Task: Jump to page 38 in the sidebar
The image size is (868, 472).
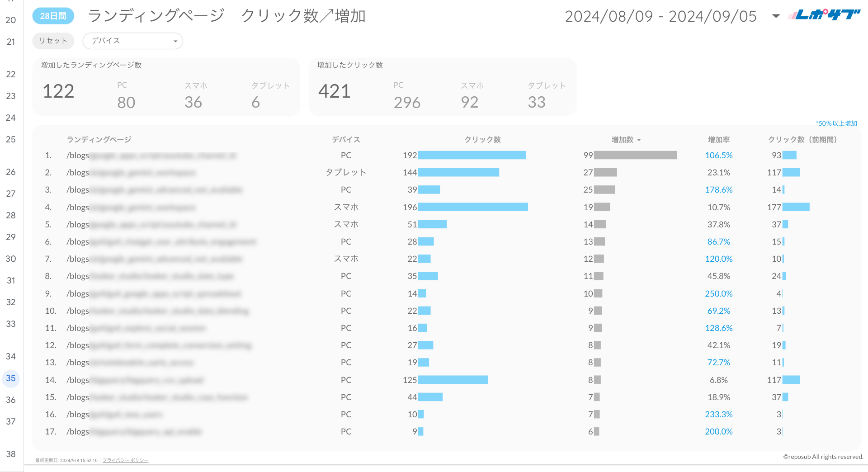Action: pos(10,454)
